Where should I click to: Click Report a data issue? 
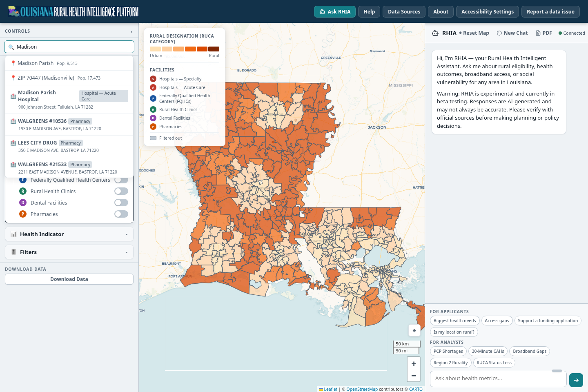pyautogui.click(x=550, y=11)
